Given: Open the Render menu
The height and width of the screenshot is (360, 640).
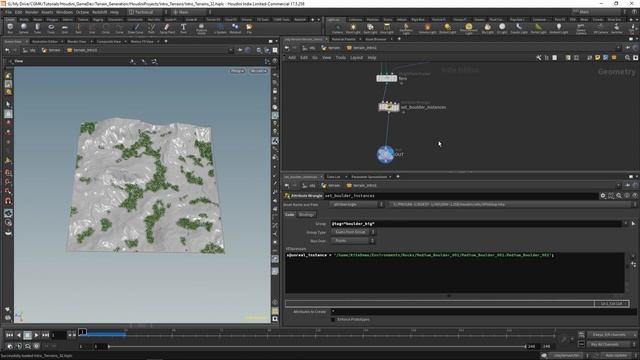Looking at the screenshot, I should tap(31, 12).
